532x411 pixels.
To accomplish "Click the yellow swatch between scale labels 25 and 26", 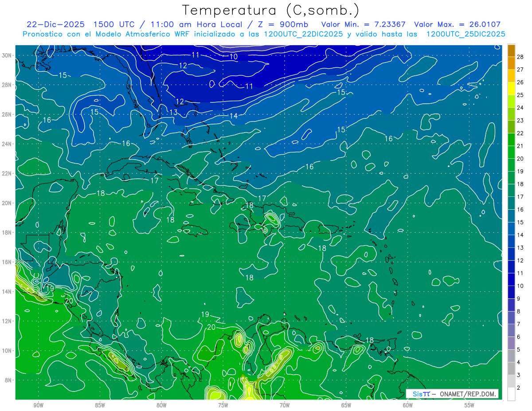I will tap(511, 89).
